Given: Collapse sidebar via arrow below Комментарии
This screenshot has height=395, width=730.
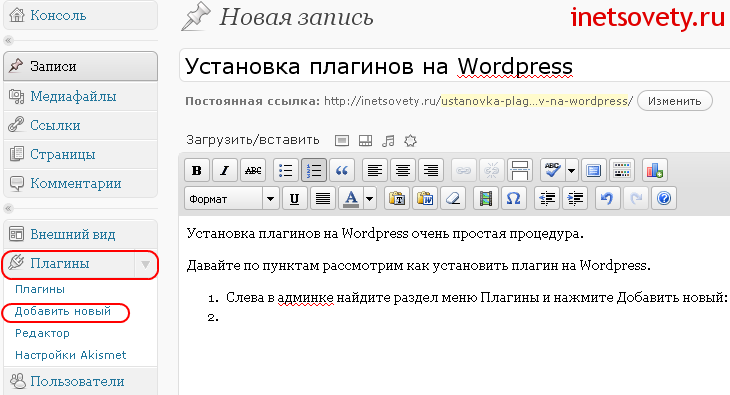Looking at the screenshot, I should pos(8,208).
